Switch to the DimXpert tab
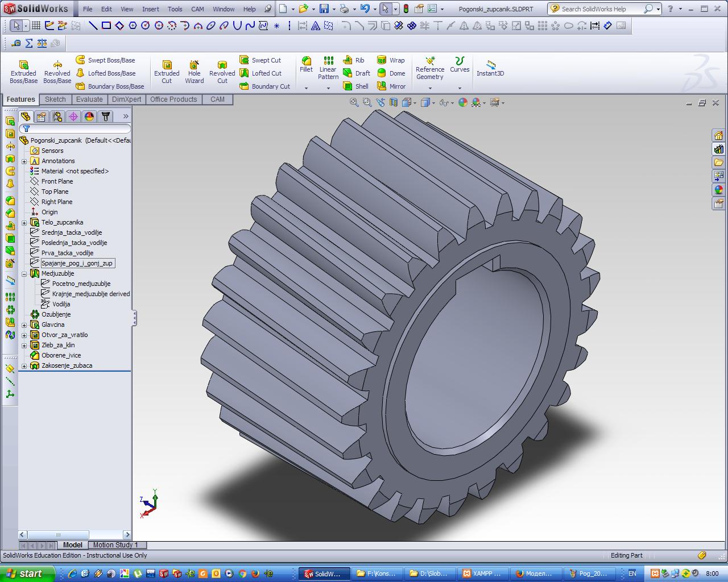Image resolution: width=728 pixels, height=582 pixels. point(126,99)
